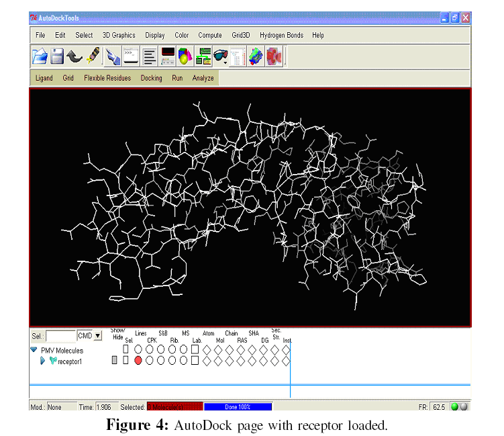504x436 pixels.
Task: Open the Grid3D menu
Action: [x=242, y=35]
